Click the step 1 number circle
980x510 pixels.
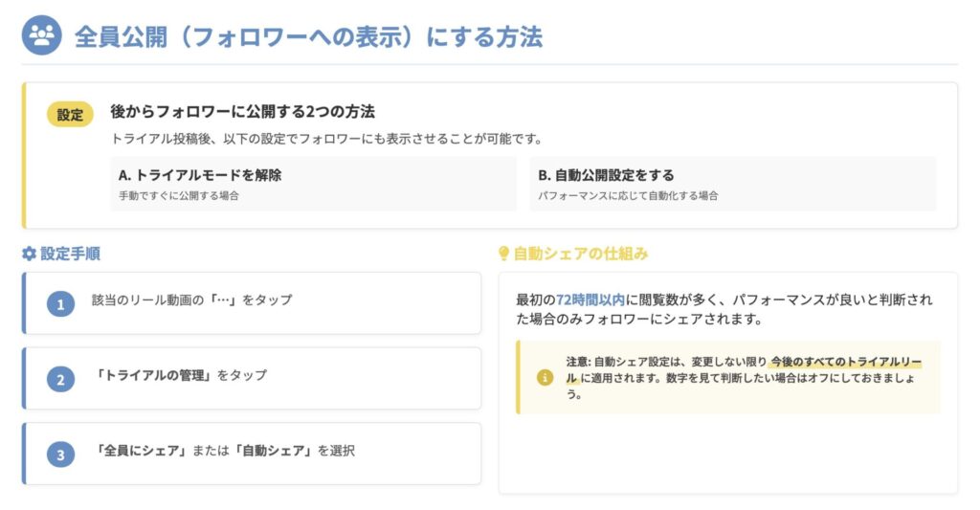pos(60,304)
